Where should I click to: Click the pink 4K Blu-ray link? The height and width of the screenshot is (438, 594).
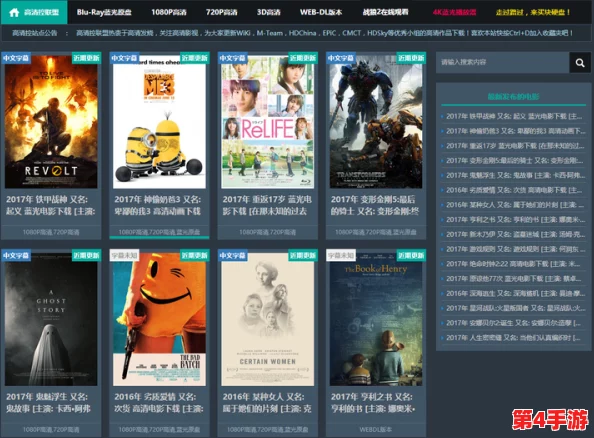point(454,12)
